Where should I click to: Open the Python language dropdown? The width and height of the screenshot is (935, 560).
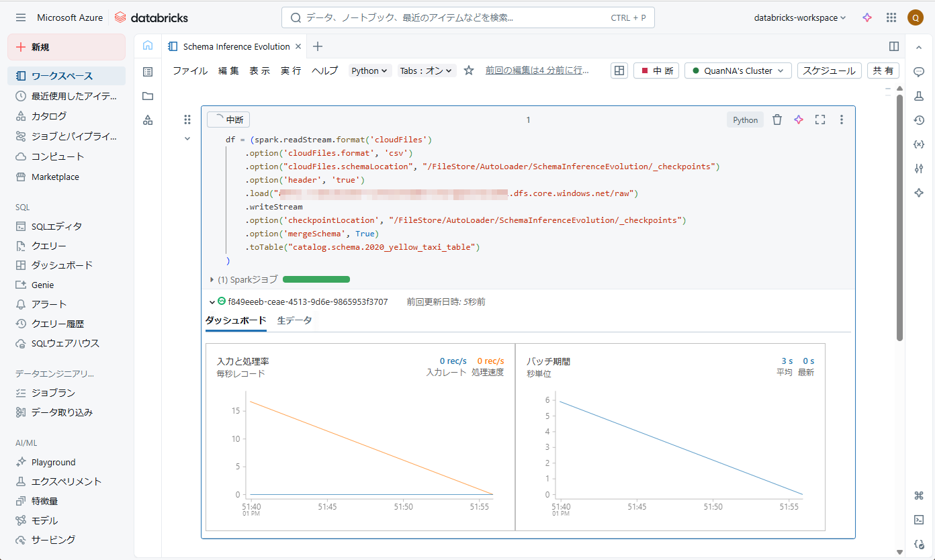pyautogui.click(x=369, y=71)
